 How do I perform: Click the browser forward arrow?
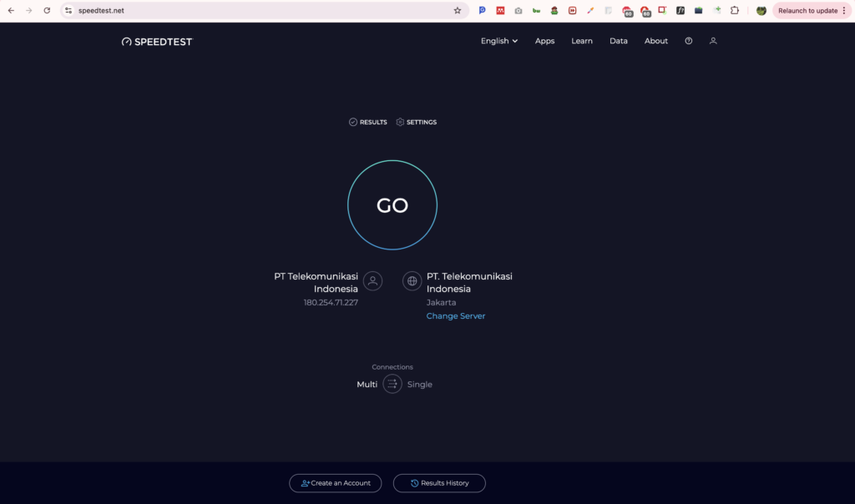(x=29, y=10)
